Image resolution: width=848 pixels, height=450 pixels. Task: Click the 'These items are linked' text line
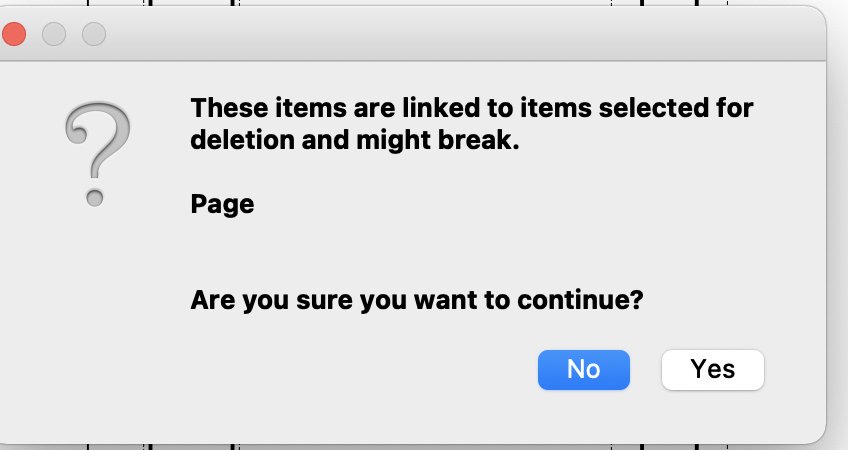click(471, 107)
